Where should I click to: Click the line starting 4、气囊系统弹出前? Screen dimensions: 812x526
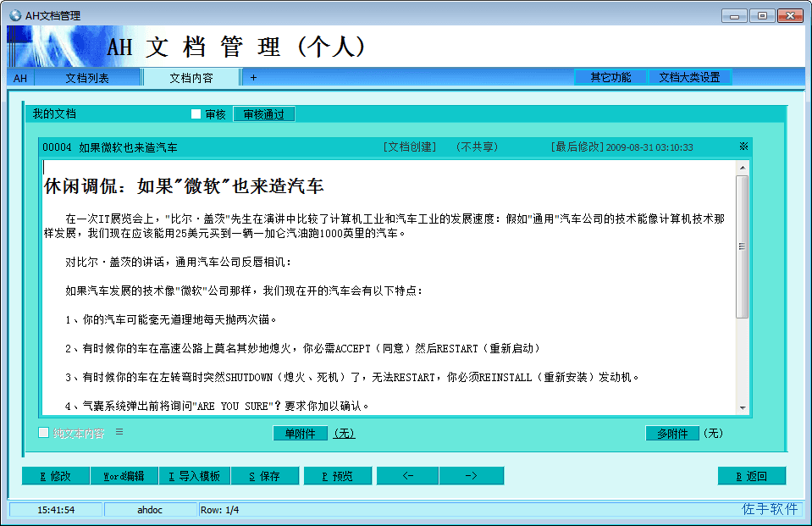[217, 406]
